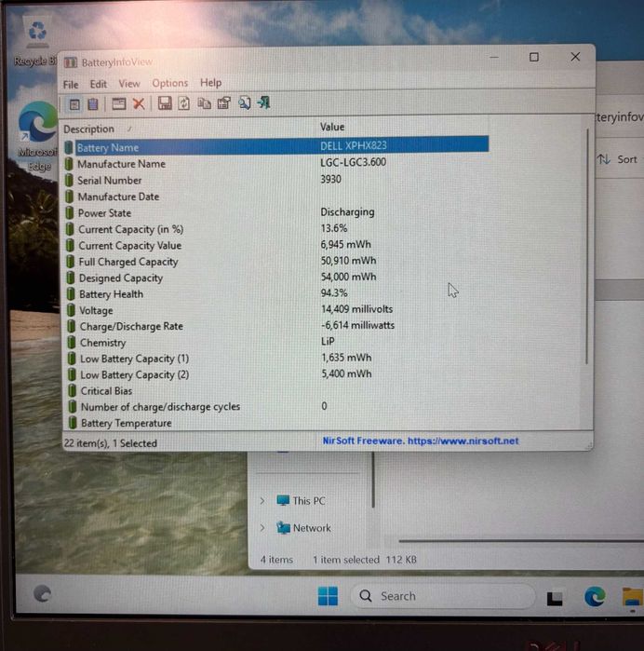Select the Charge/Discharge Rate row
644x651 pixels.
(276, 326)
